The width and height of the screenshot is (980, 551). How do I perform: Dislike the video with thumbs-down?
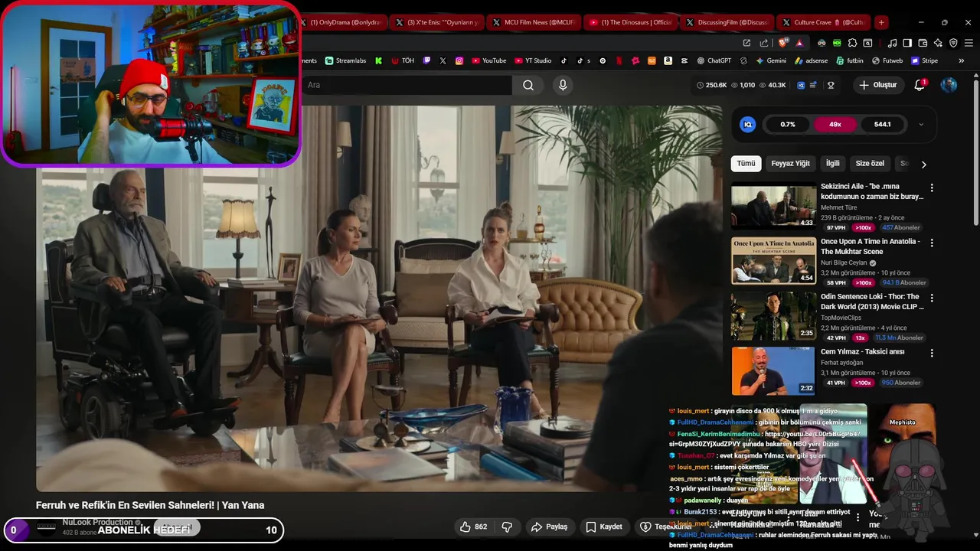pos(507,527)
